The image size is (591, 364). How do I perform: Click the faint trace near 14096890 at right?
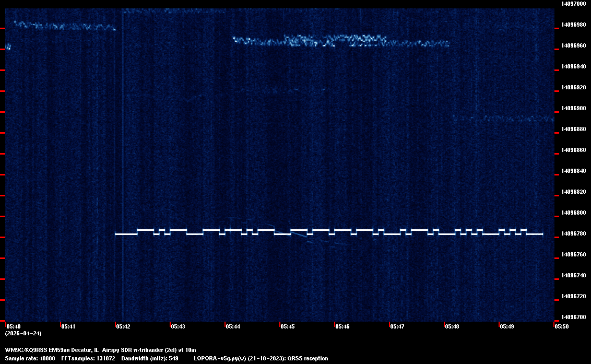(501, 118)
